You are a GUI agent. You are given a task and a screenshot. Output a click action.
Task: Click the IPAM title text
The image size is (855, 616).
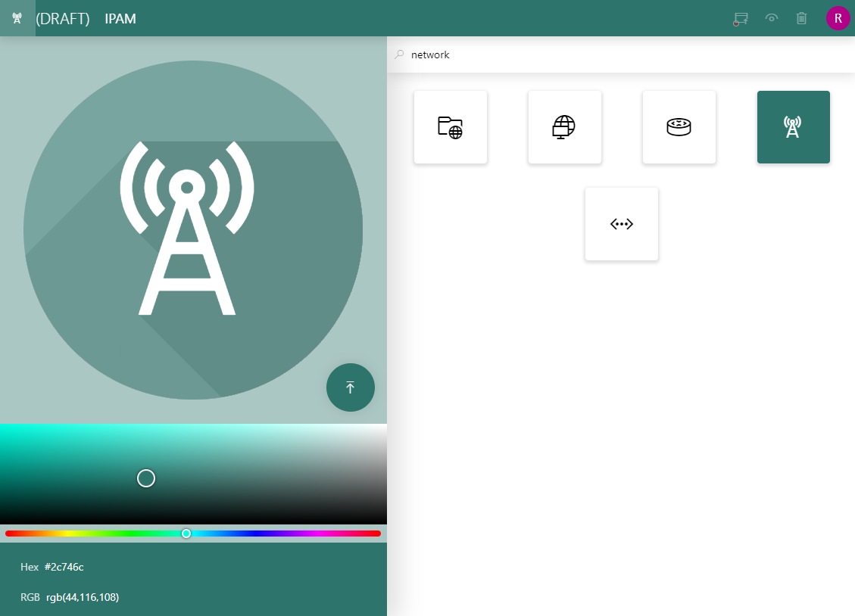[120, 18]
